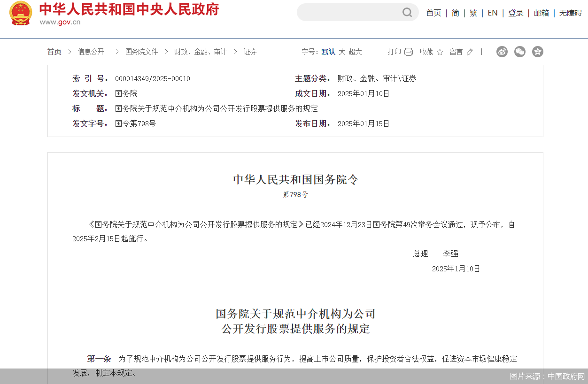Share via WeChat icon
This screenshot has width=588, height=384.
tap(520, 52)
